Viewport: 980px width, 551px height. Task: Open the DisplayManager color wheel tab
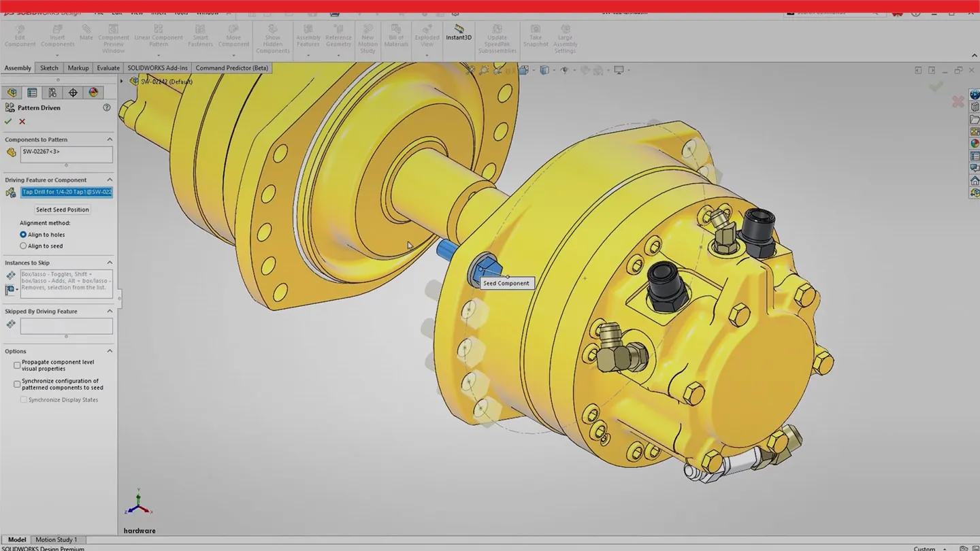(93, 93)
